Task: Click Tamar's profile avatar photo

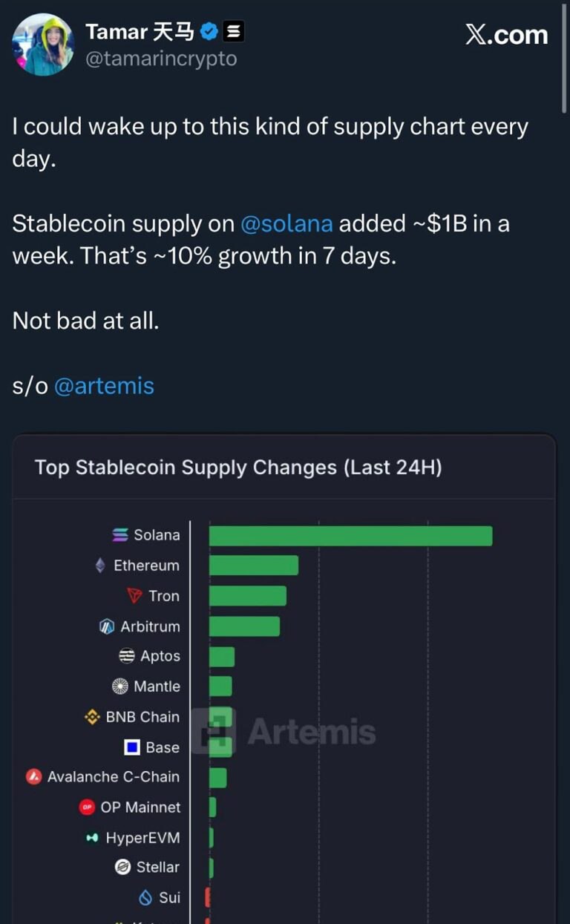Action: coord(43,45)
